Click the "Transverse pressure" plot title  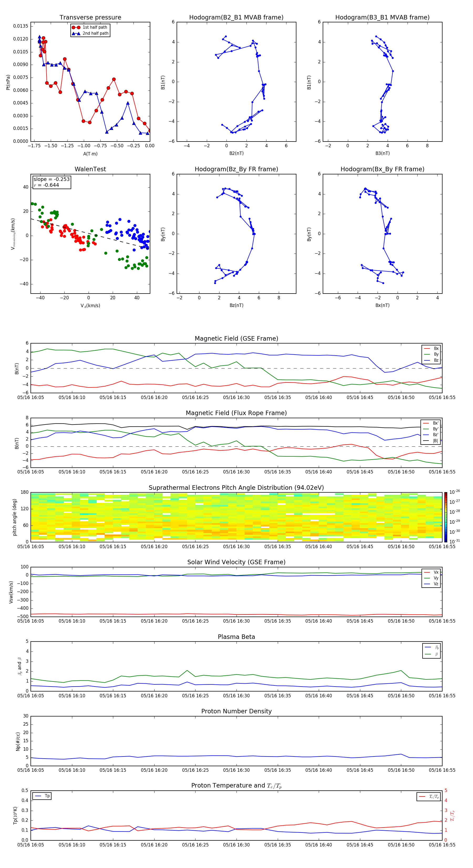point(90,18)
